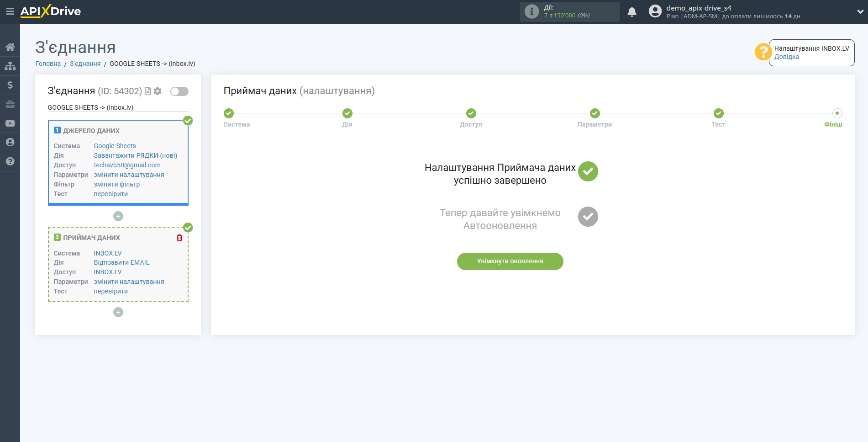868x442 pixels.
Task: Open the profile sidebar icon
Action: 10,142
